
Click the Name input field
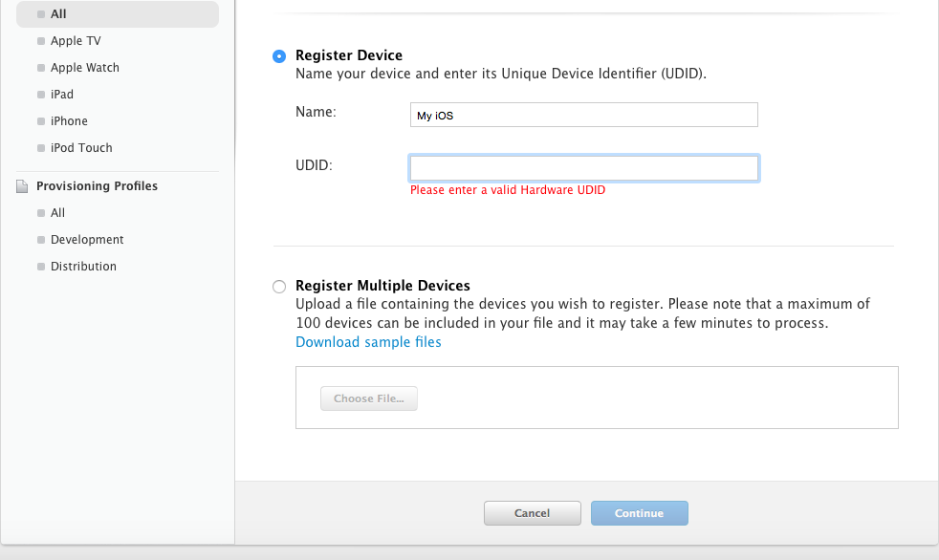coord(584,115)
